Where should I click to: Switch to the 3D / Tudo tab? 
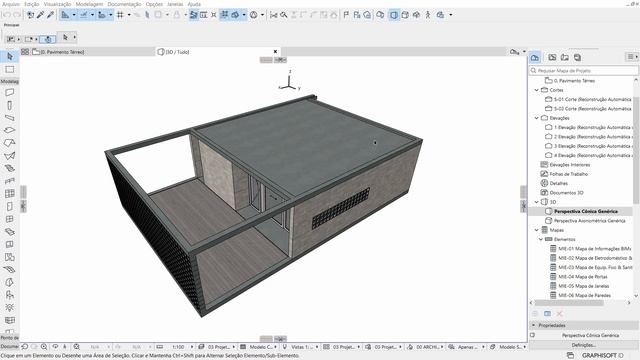(218, 52)
